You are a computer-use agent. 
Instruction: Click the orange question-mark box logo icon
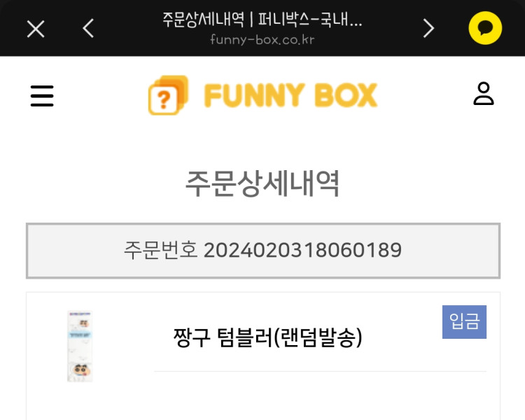point(167,95)
